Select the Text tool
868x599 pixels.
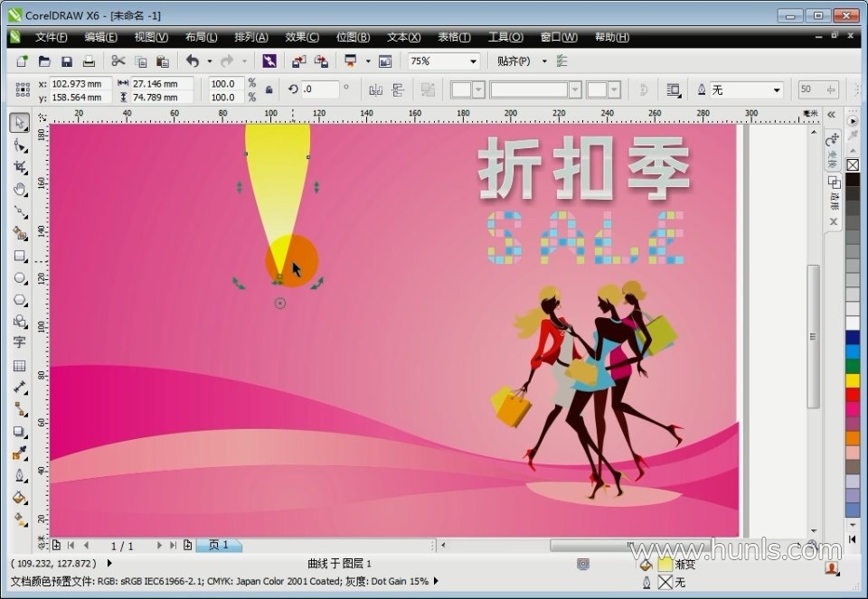tap(19, 343)
